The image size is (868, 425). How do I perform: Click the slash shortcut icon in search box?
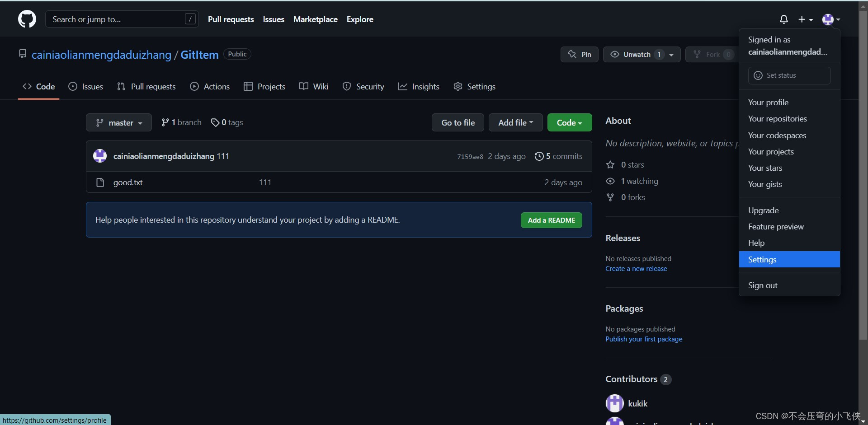pyautogui.click(x=190, y=19)
